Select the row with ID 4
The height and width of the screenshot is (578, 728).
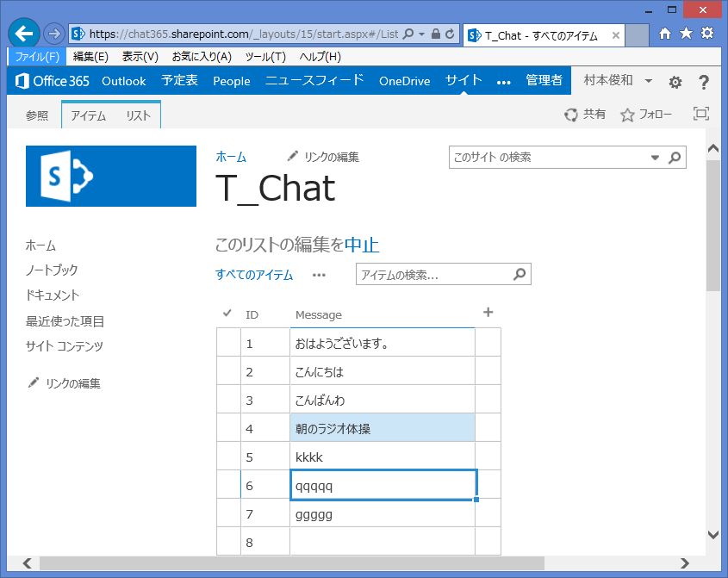[x=228, y=428]
